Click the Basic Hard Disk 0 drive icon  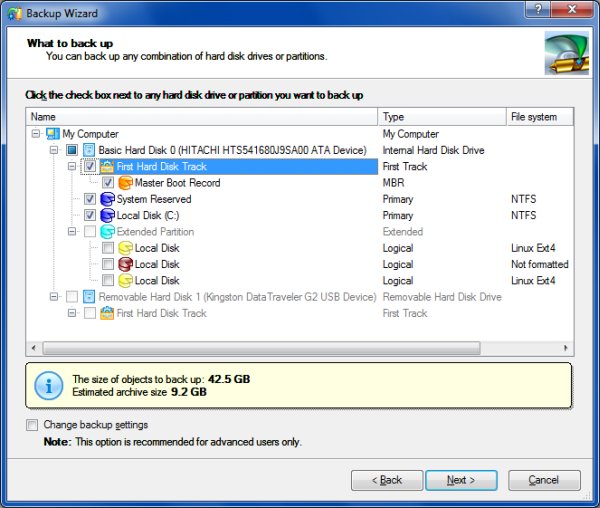pos(89,150)
